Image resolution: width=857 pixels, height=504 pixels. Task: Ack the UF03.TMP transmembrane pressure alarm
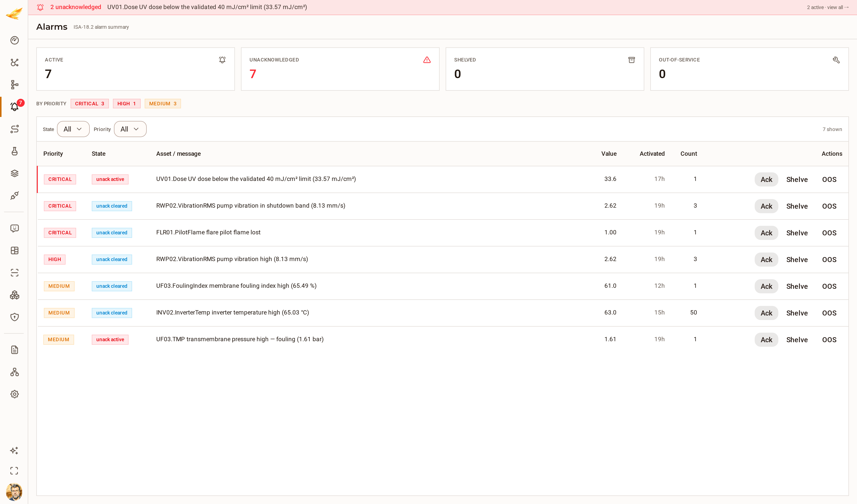click(x=766, y=340)
